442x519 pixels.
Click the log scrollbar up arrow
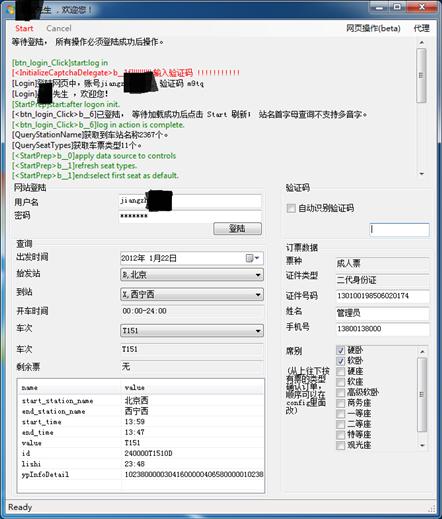[422, 43]
